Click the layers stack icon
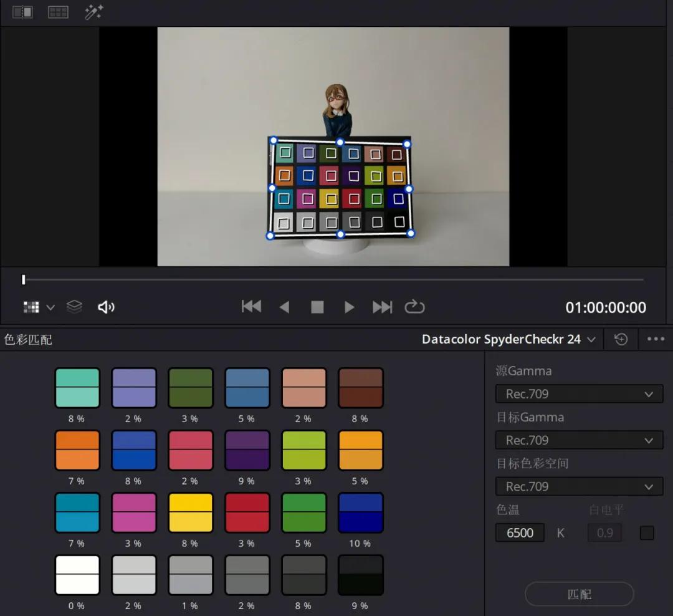Image resolution: width=673 pixels, height=616 pixels. (x=74, y=306)
